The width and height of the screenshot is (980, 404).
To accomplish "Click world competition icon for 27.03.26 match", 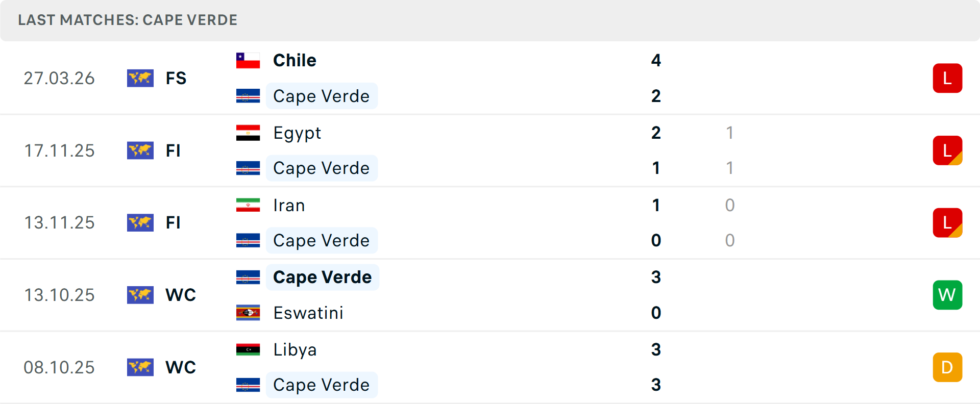I will pyautogui.click(x=140, y=79).
